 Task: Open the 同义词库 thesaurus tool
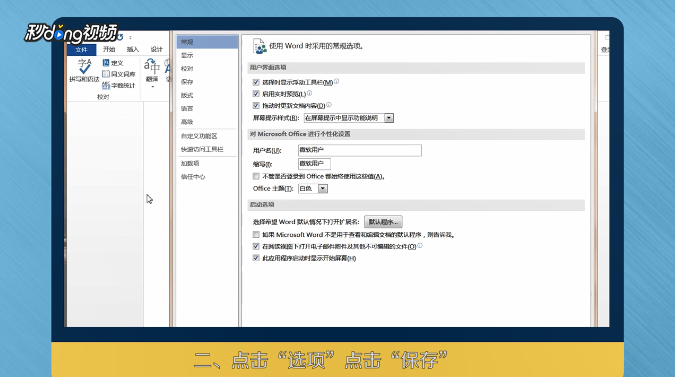119,74
